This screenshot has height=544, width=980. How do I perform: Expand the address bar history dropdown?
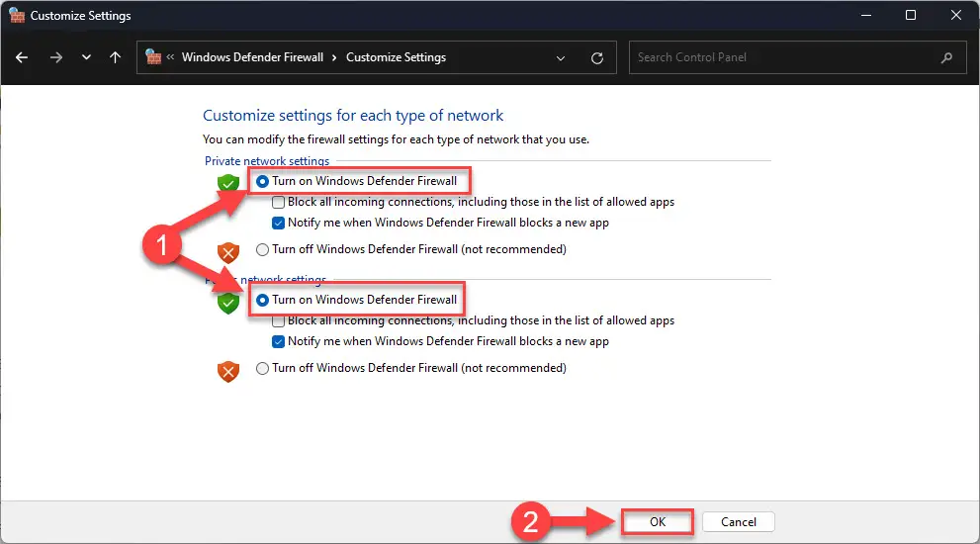point(561,58)
